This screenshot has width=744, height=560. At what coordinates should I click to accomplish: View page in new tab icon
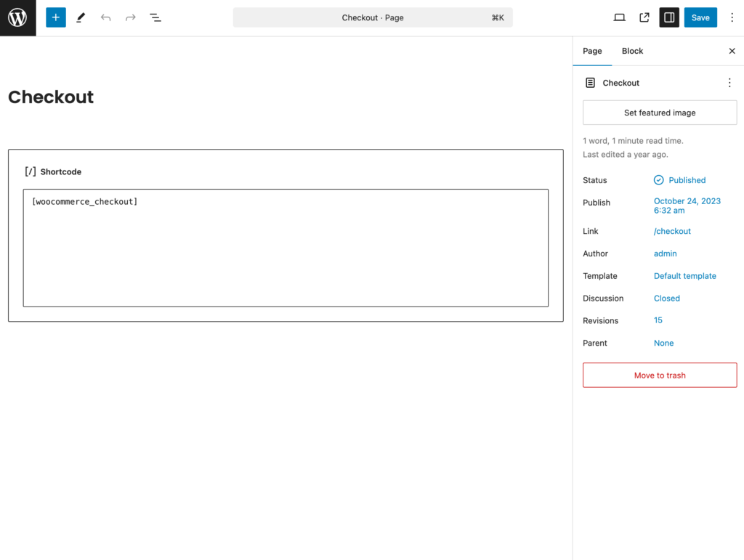[644, 17]
